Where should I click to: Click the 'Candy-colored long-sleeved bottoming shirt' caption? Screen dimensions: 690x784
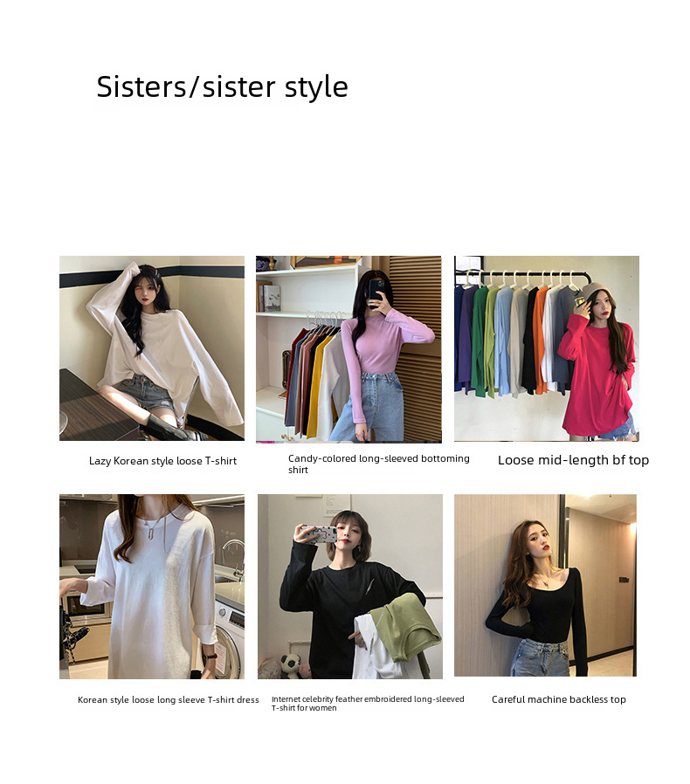(379, 464)
